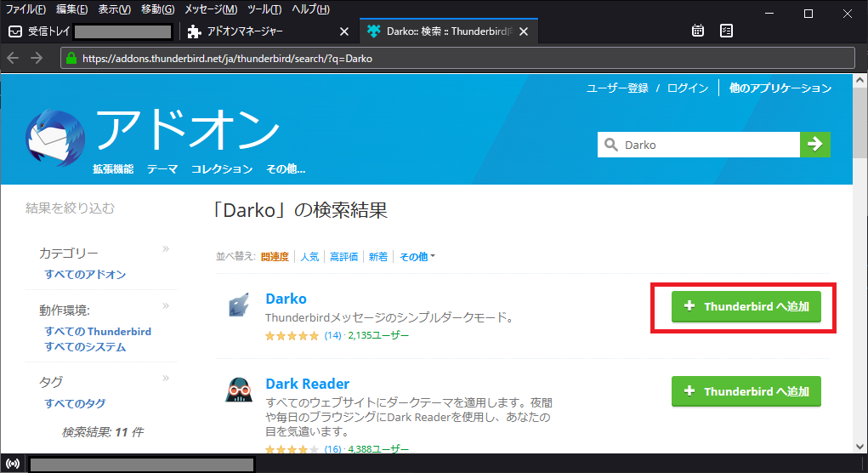868x473 pixels.
Task: Click the back navigation arrow
Action: [14, 58]
